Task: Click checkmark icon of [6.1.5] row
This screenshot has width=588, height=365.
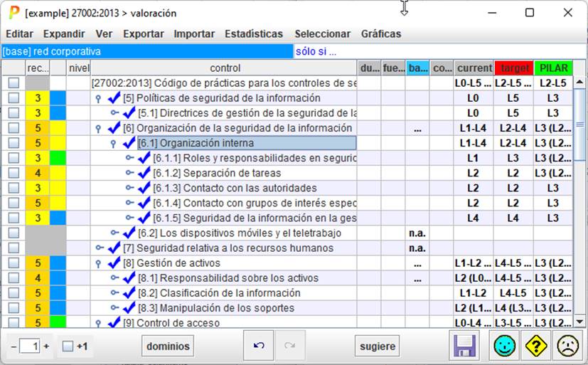Action: (x=144, y=218)
